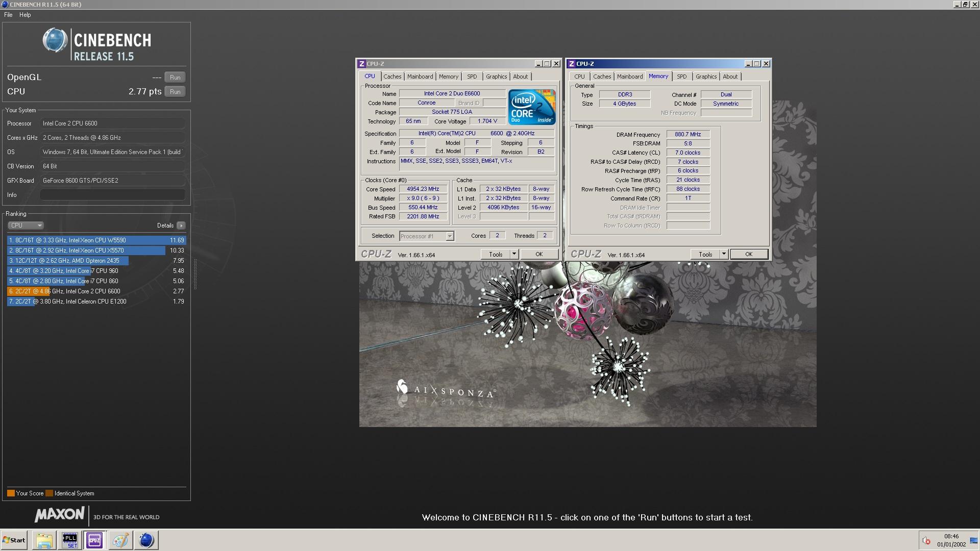Screen dimensions: 980x551
Task: Click the Core Voltage value 1.704 V
Action: pyautogui.click(x=487, y=121)
